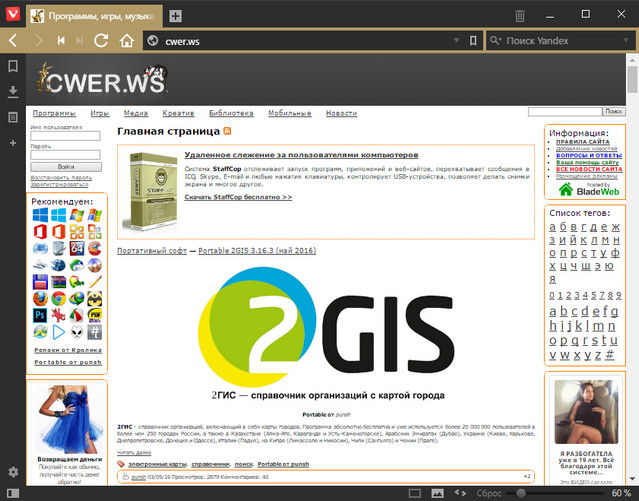Click the site search Поиск button
The height and width of the screenshot is (501, 639).
614,111
